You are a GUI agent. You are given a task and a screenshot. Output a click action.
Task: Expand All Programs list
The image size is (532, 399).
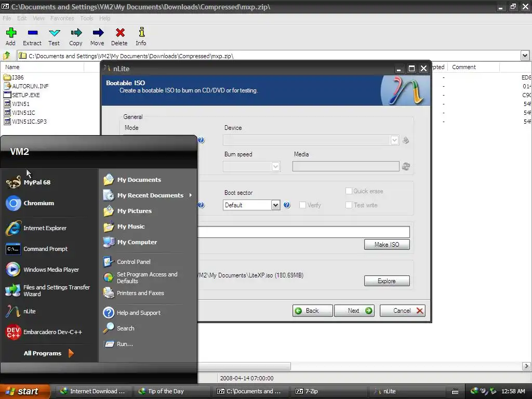pyautogui.click(x=48, y=353)
